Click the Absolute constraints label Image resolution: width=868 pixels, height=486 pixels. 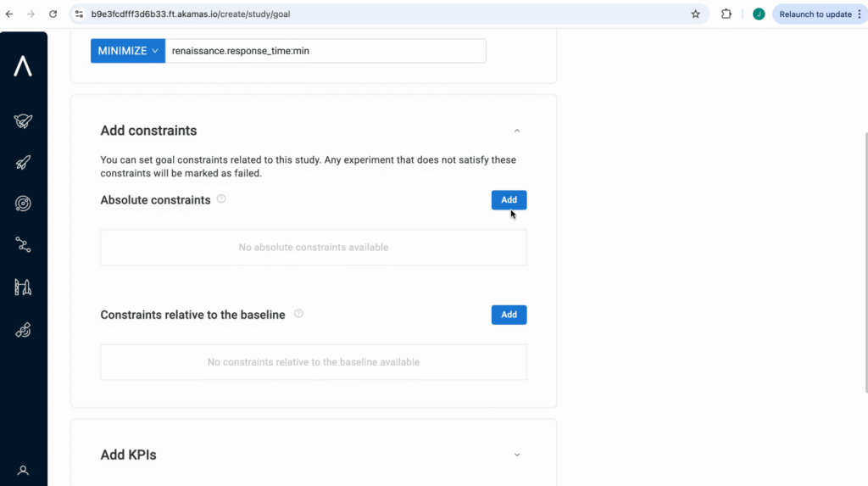click(x=156, y=200)
